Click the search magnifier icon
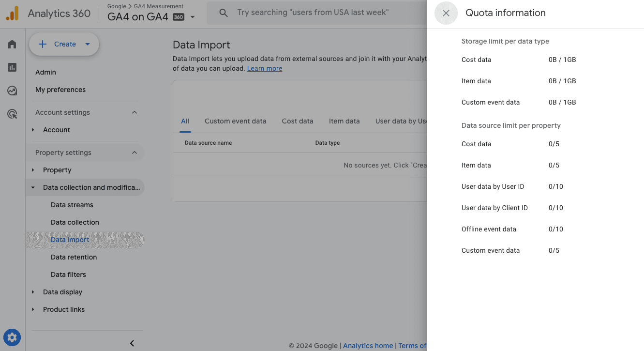 click(x=224, y=13)
